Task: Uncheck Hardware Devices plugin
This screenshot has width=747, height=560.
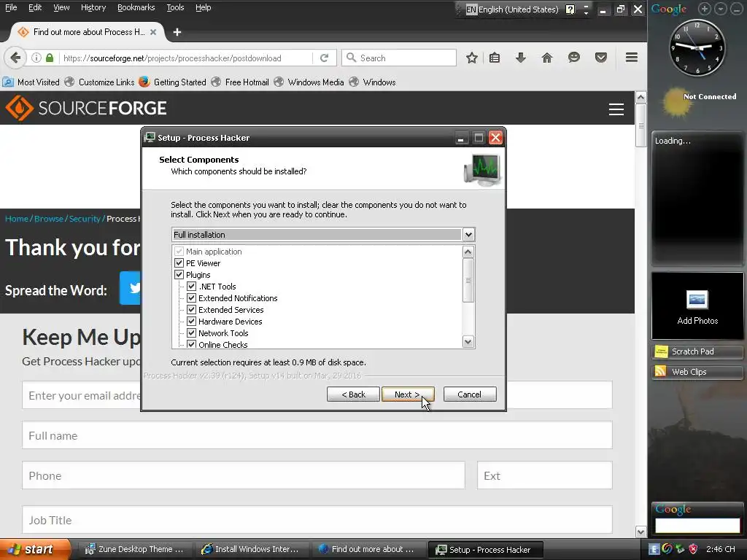Action: 192,322
